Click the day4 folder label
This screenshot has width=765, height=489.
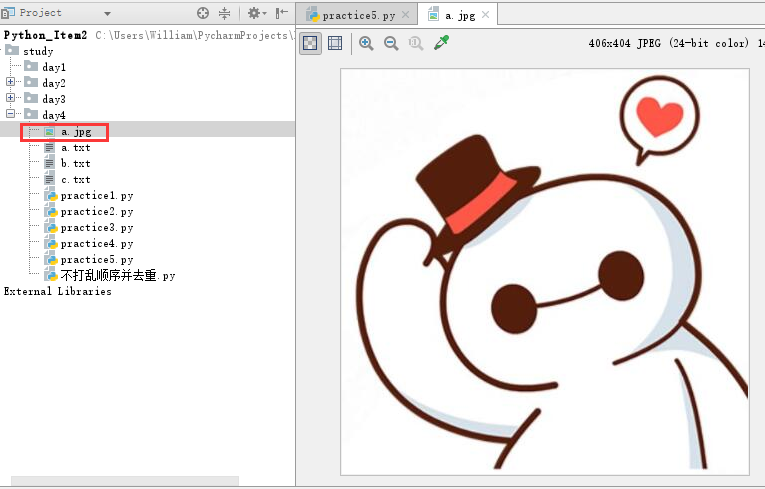54,115
